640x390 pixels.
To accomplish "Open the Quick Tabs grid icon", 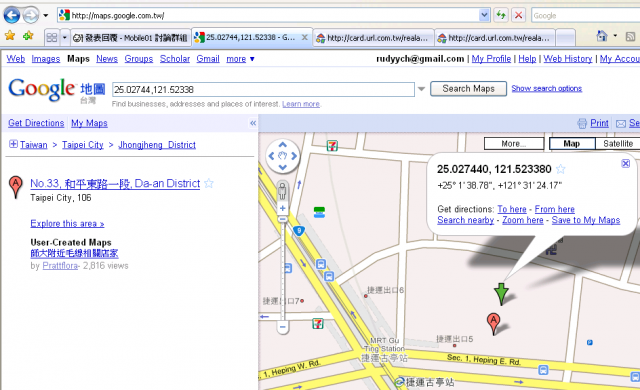I will pyautogui.click(x=52, y=38).
